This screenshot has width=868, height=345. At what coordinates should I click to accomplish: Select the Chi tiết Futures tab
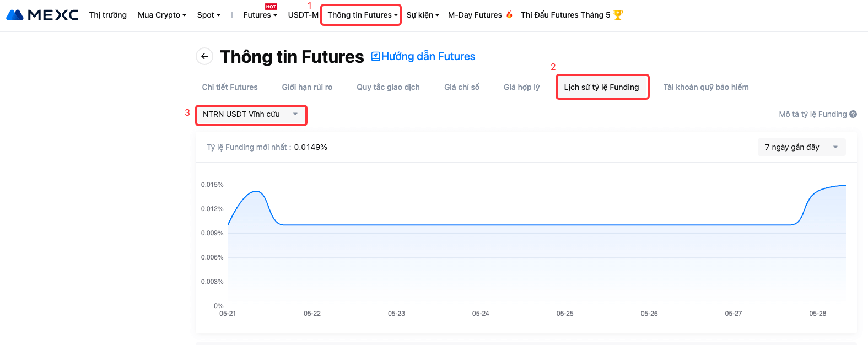(x=230, y=87)
